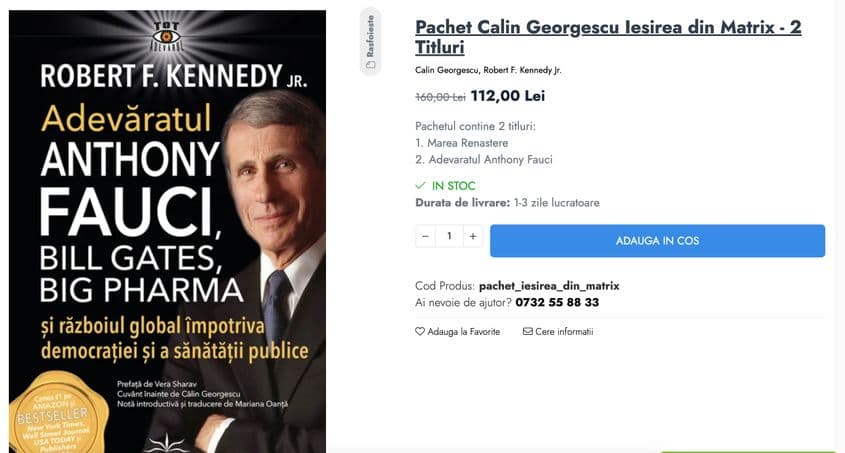Open the Pachet Calin Georgescu product title link
The height and width of the screenshot is (453, 845).
tap(608, 36)
